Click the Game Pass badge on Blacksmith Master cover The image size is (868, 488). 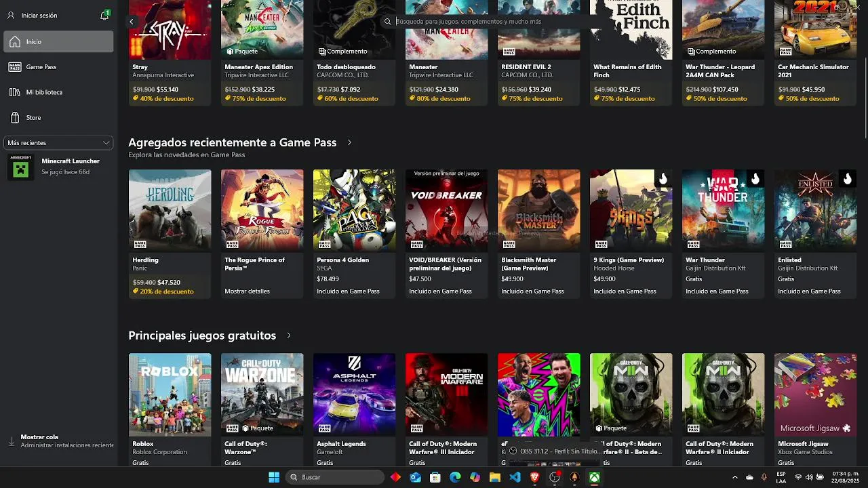pyautogui.click(x=508, y=244)
